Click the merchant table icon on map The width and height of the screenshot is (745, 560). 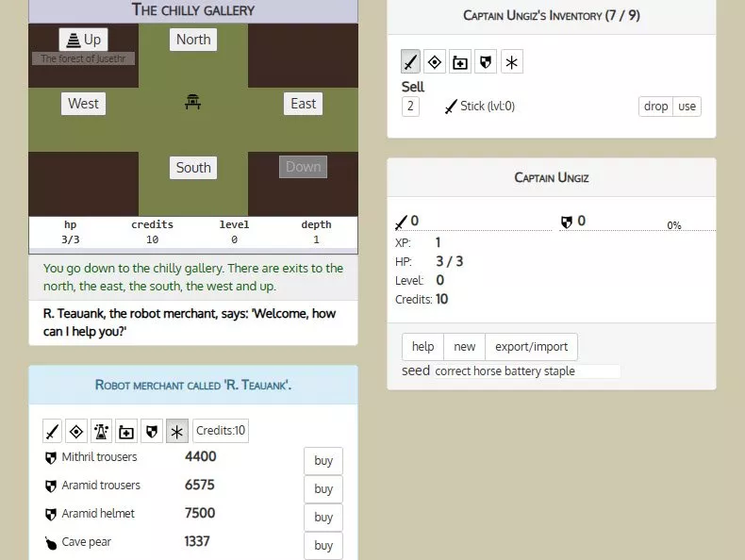tap(193, 102)
